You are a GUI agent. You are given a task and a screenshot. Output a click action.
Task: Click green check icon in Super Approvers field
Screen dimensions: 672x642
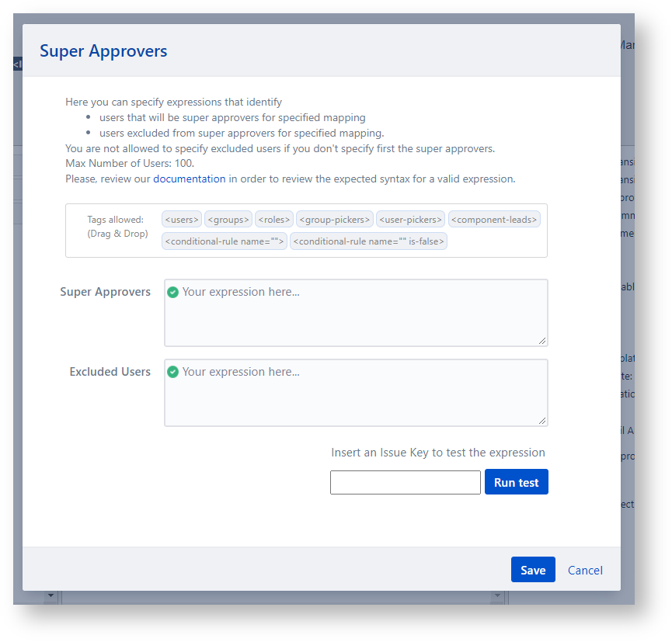pos(173,293)
